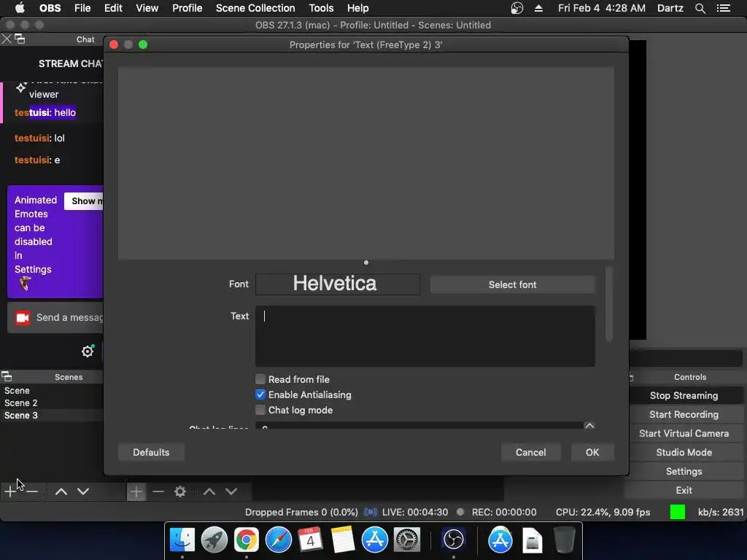Screen dimensions: 747x560
Task: Open Safari from the Dock
Action: (x=278, y=540)
